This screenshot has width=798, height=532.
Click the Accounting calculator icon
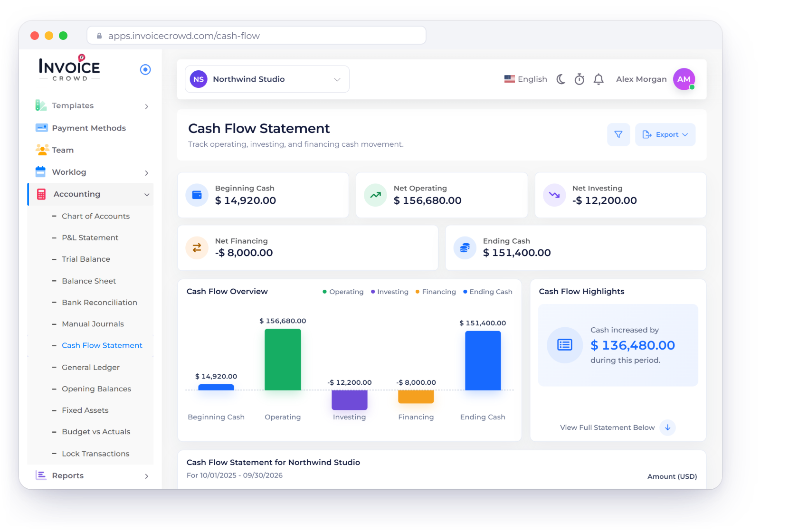(x=41, y=194)
